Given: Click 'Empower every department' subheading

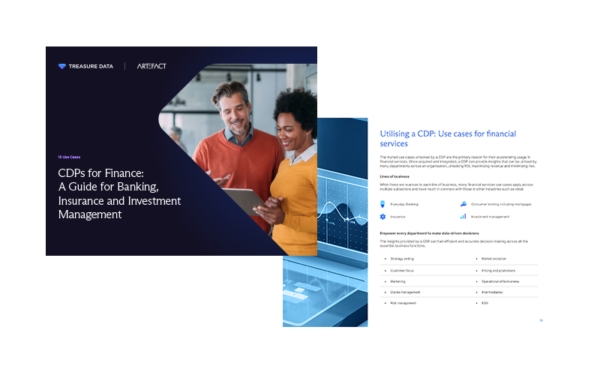Looking at the screenshot, I should pyautogui.click(x=429, y=233).
